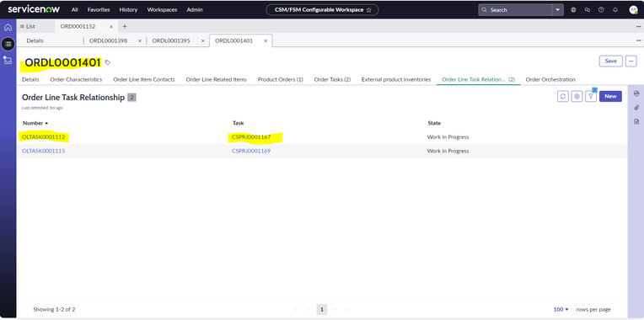Open the History menu
Image resolution: width=644 pixels, height=320 pixels.
[129, 10]
